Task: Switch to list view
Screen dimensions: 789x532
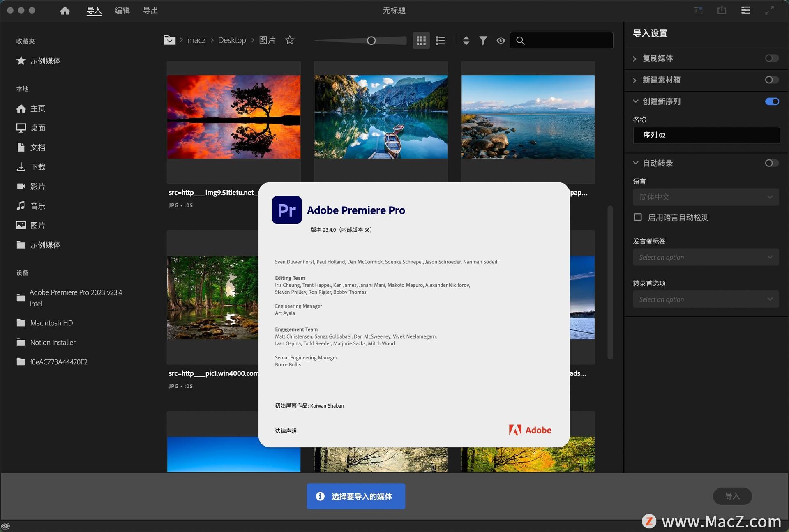Action: coord(440,40)
